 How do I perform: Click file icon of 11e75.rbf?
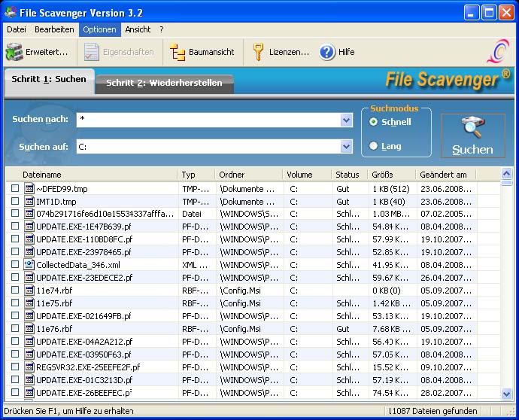[x=29, y=303]
